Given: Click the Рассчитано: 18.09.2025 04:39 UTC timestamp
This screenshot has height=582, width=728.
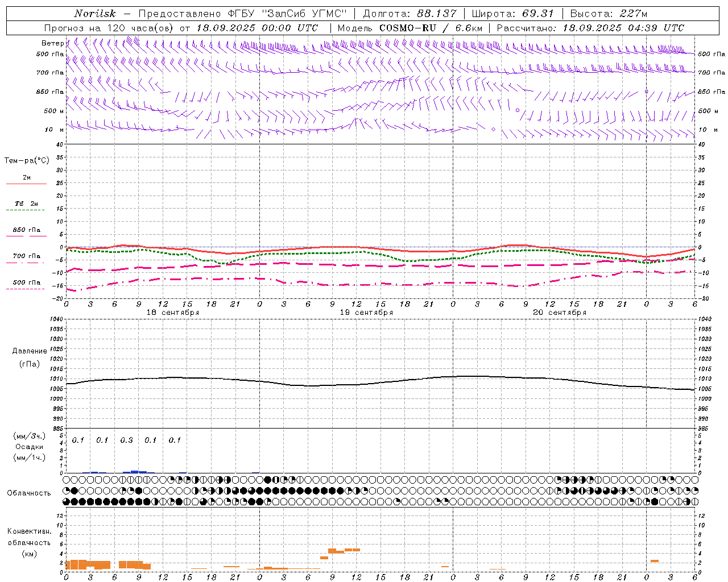Looking at the screenshot, I should pyautogui.click(x=590, y=28).
